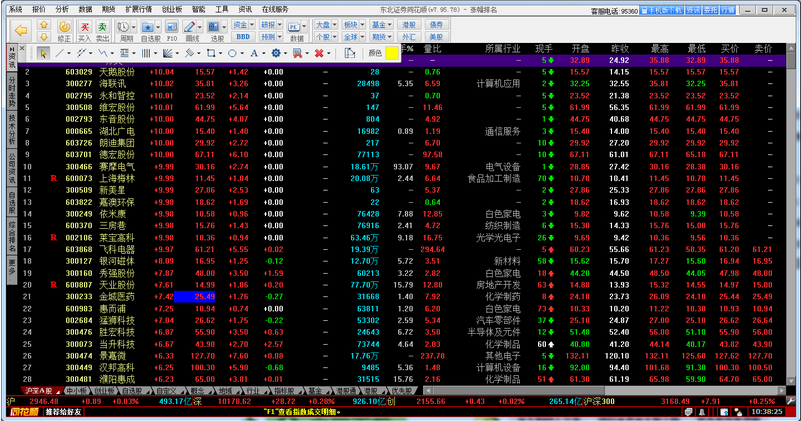
Task: Close the drawing toolbar with small X
Action: pyautogui.click(x=22, y=49)
